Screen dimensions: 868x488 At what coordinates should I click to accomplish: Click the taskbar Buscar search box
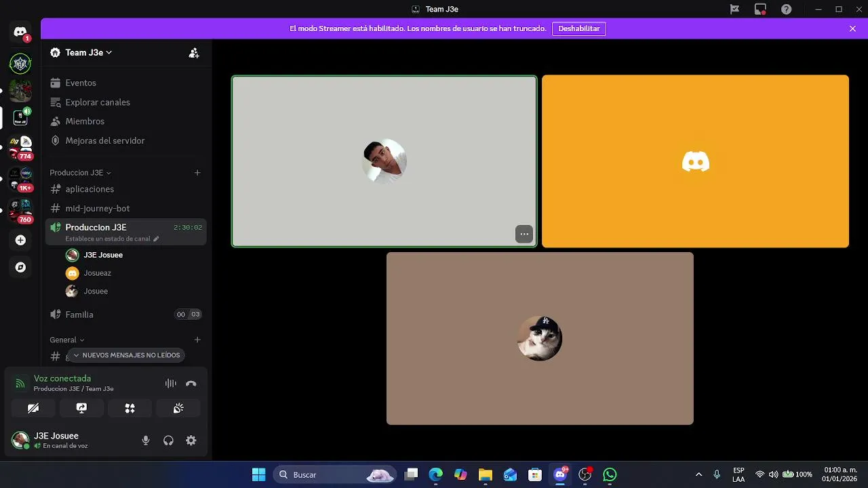point(335,474)
